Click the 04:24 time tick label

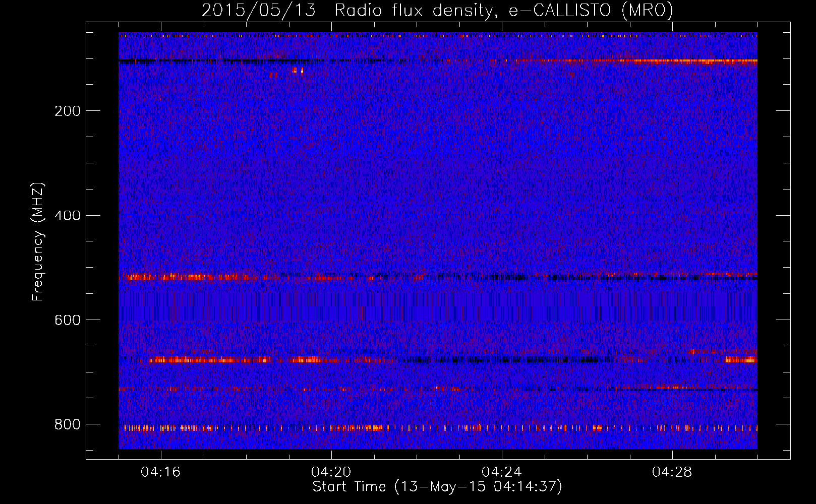[502, 472]
